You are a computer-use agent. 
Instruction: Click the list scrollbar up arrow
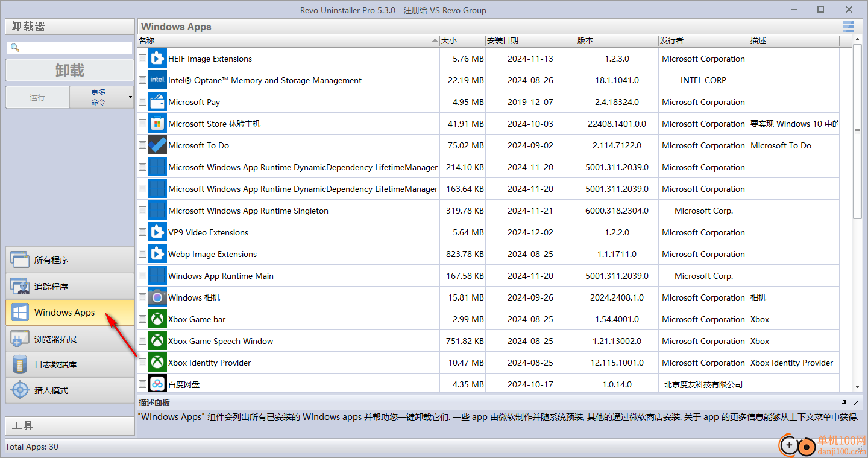pos(857,40)
